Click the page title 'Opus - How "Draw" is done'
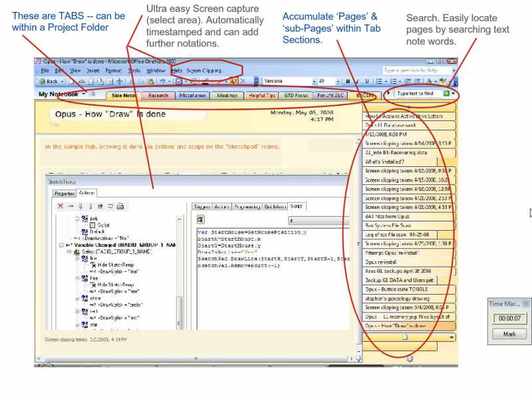Viewport: 532px width, 399px height. point(110,114)
